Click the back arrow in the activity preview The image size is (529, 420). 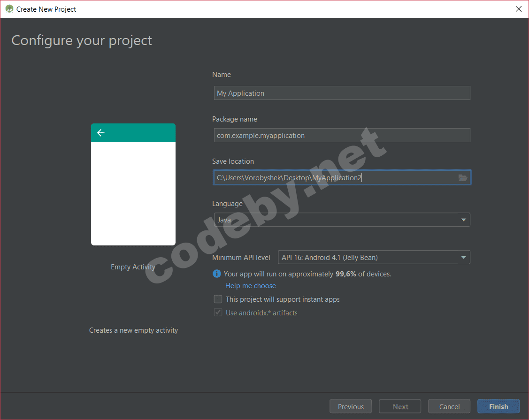(x=100, y=133)
